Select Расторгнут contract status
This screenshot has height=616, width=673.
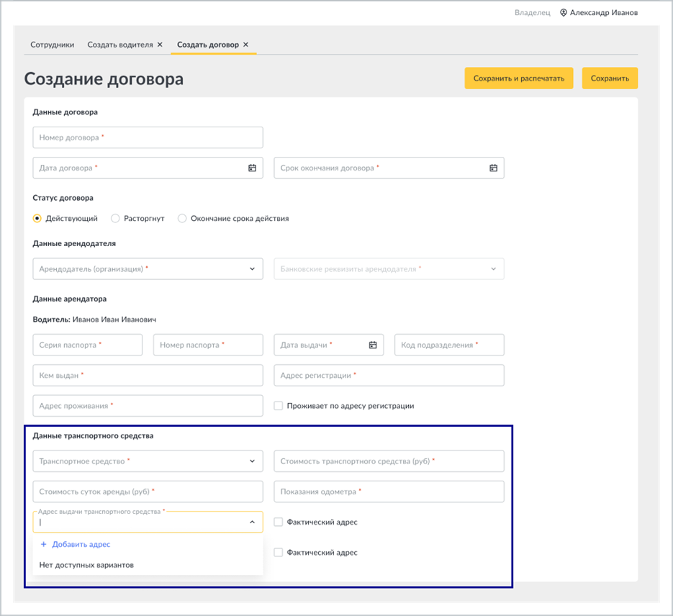[x=115, y=218]
